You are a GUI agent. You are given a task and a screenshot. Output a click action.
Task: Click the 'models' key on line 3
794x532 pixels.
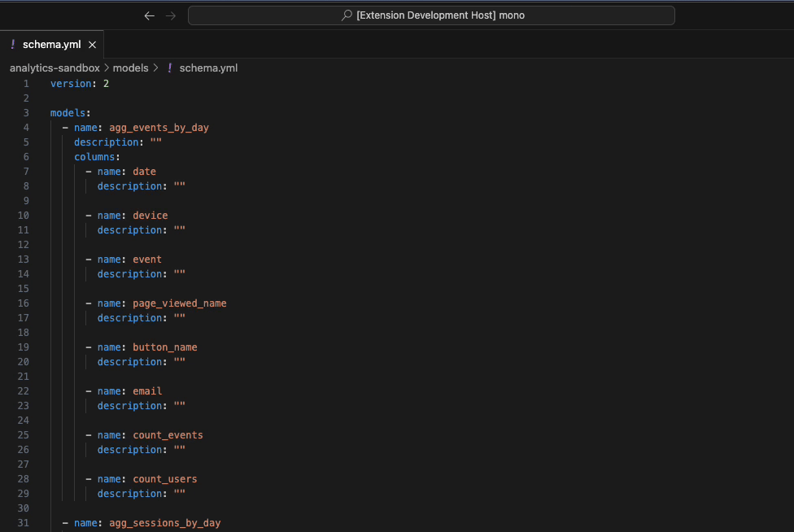(68, 113)
